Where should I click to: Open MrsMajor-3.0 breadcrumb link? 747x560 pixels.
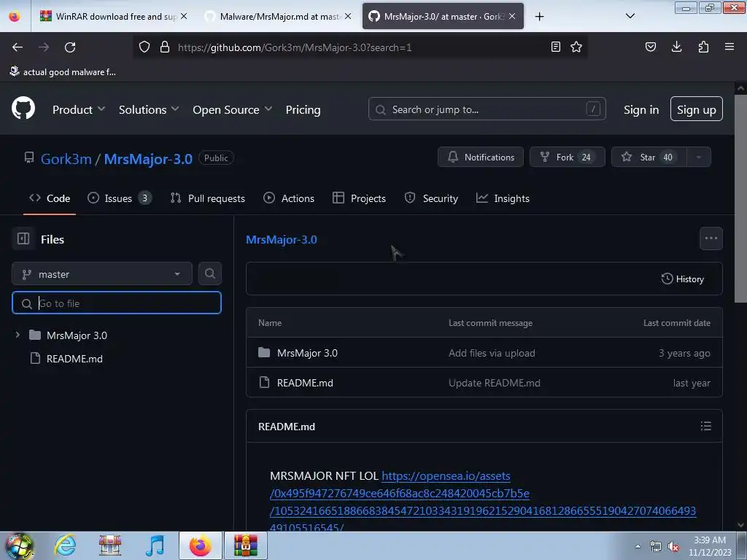click(281, 239)
